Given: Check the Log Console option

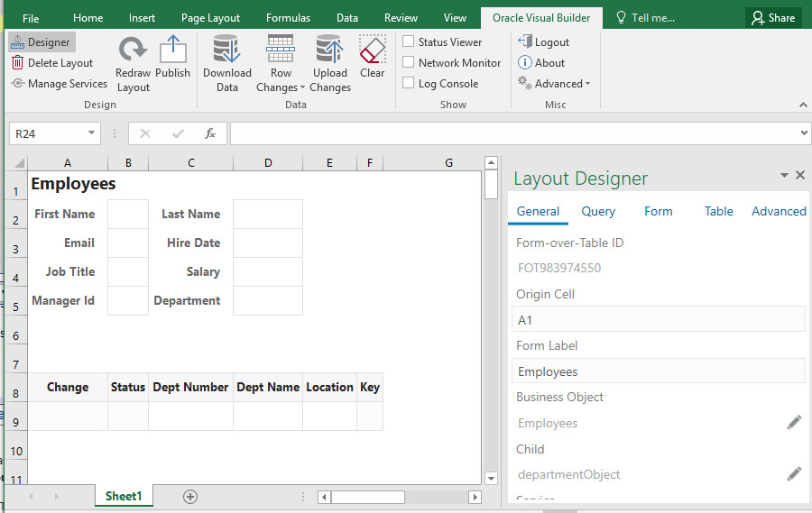Looking at the screenshot, I should click(409, 83).
